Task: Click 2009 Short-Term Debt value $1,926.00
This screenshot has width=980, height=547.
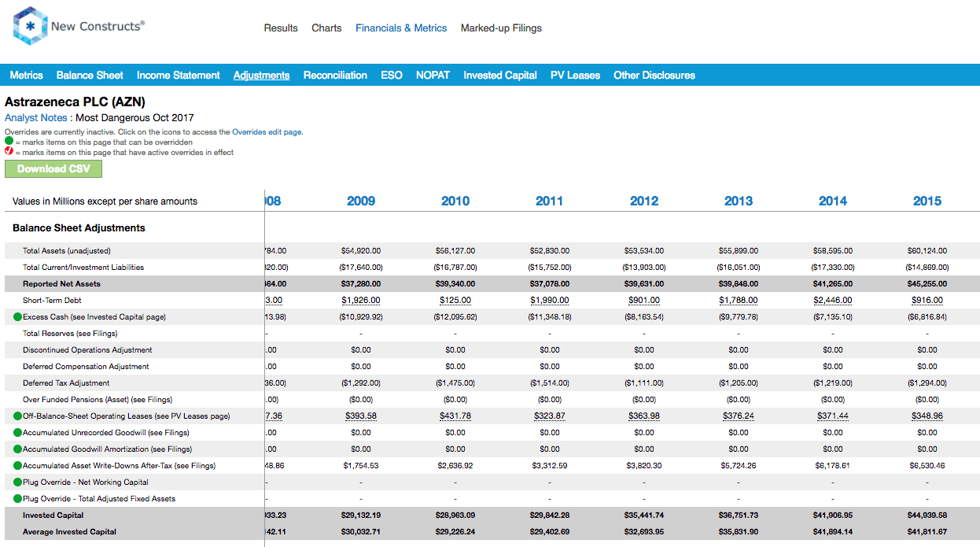Action: 361,301
